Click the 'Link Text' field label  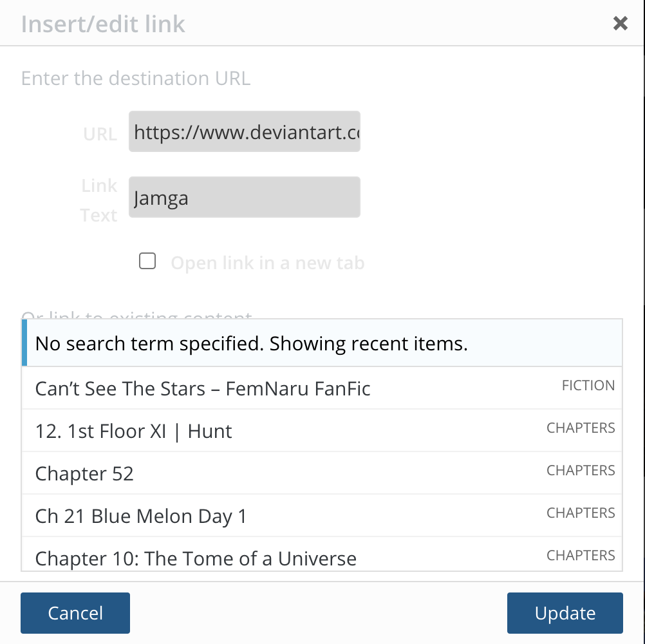click(98, 200)
